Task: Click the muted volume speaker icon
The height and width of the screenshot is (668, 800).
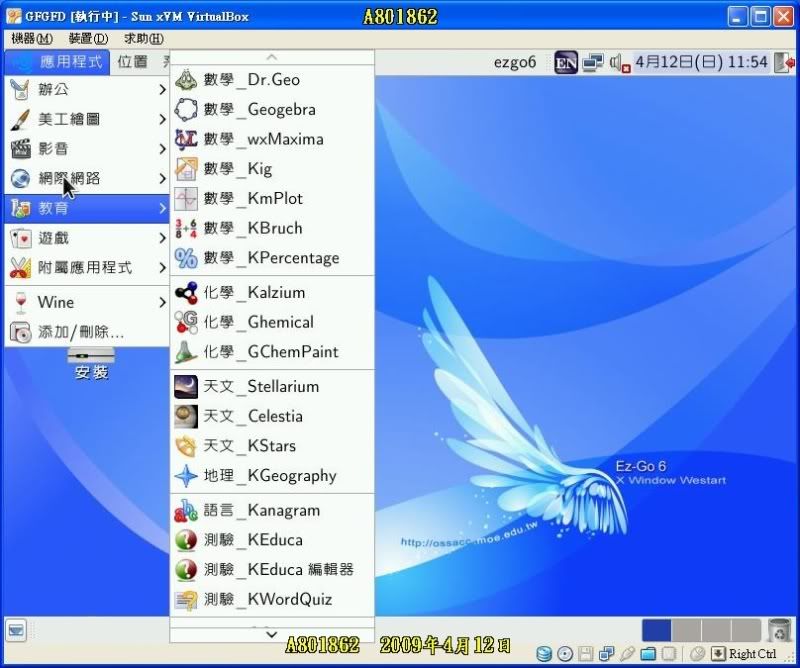Action: tap(619, 63)
